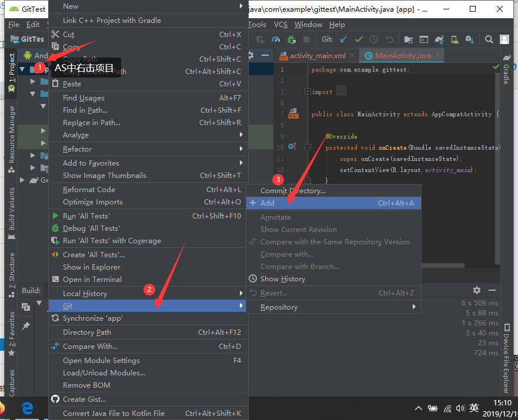Open Microsoft Edge from taskbar

click(27, 408)
